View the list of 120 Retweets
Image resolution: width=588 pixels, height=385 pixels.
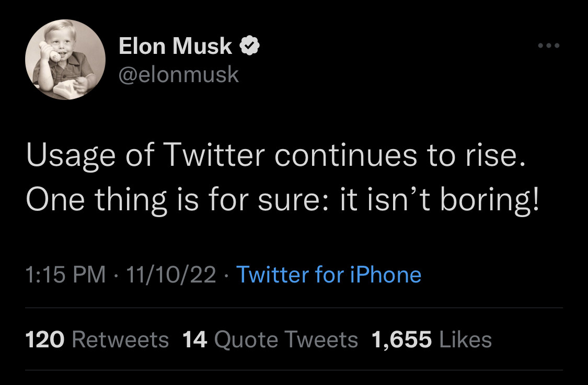97,339
